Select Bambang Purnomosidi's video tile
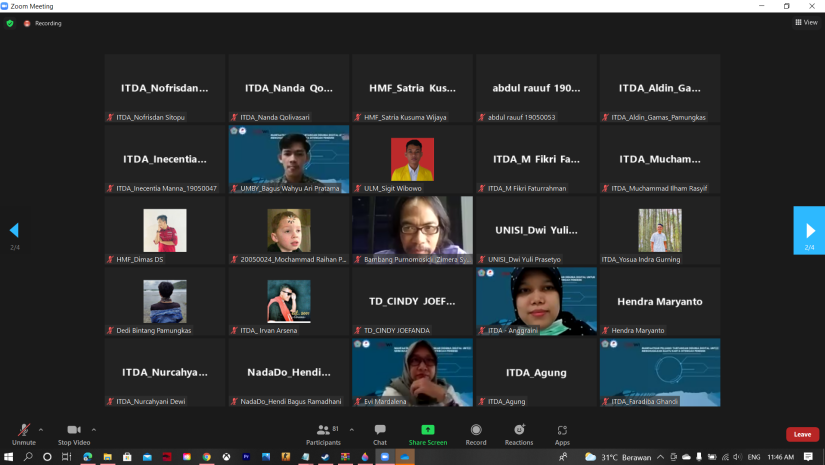This screenshot has height=465, width=825. point(412,229)
